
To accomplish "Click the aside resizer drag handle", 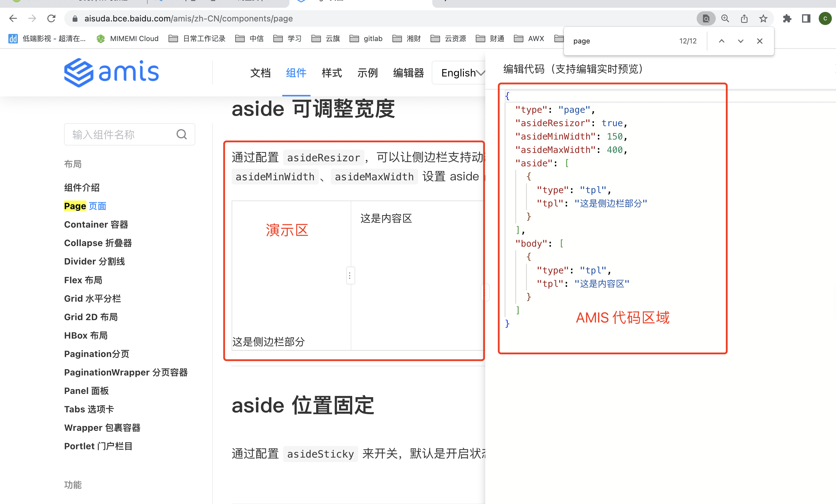I will (350, 276).
